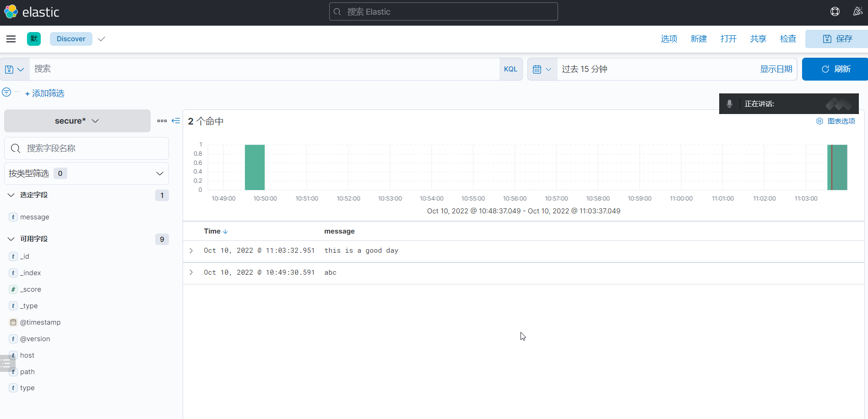
Task: Focus the 搜索 Elastic global search field
Action: 443,11
